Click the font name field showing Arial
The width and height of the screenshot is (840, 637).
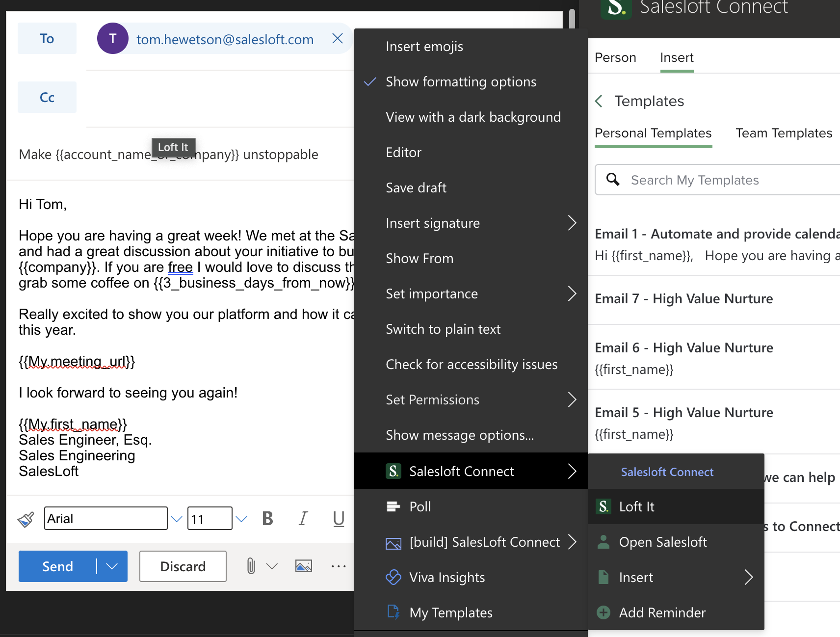pyautogui.click(x=105, y=518)
